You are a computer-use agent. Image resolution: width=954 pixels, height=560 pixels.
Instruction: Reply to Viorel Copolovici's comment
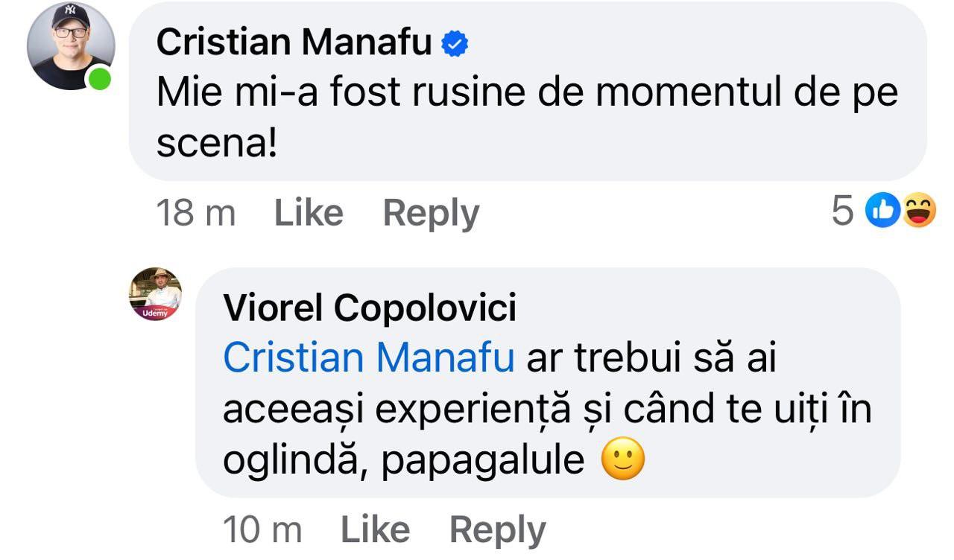[x=497, y=531]
